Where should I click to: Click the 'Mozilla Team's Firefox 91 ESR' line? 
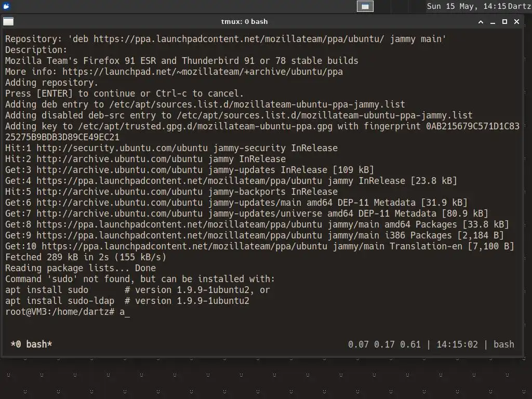coord(181,61)
